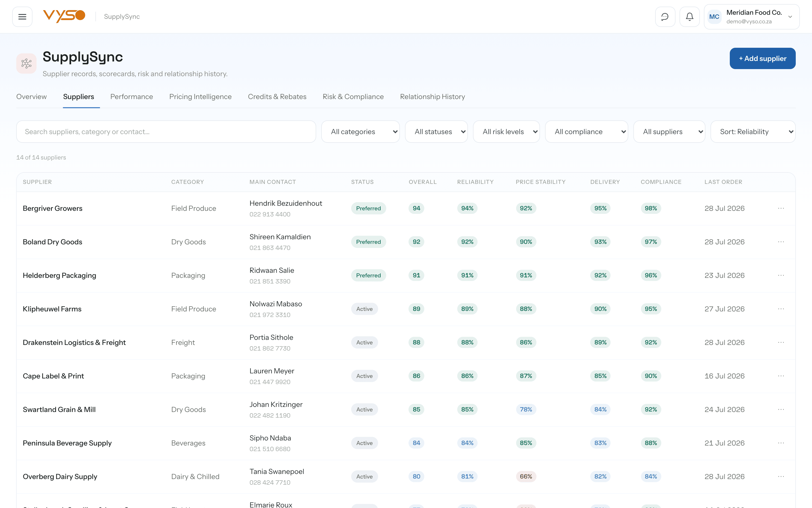The image size is (812, 508).
Task: Open the All suppliers filter
Action: tap(669, 132)
